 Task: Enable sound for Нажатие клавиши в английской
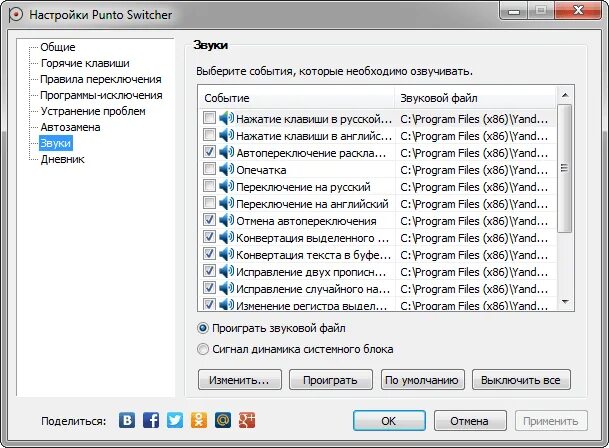pyautogui.click(x=209, y=135)
